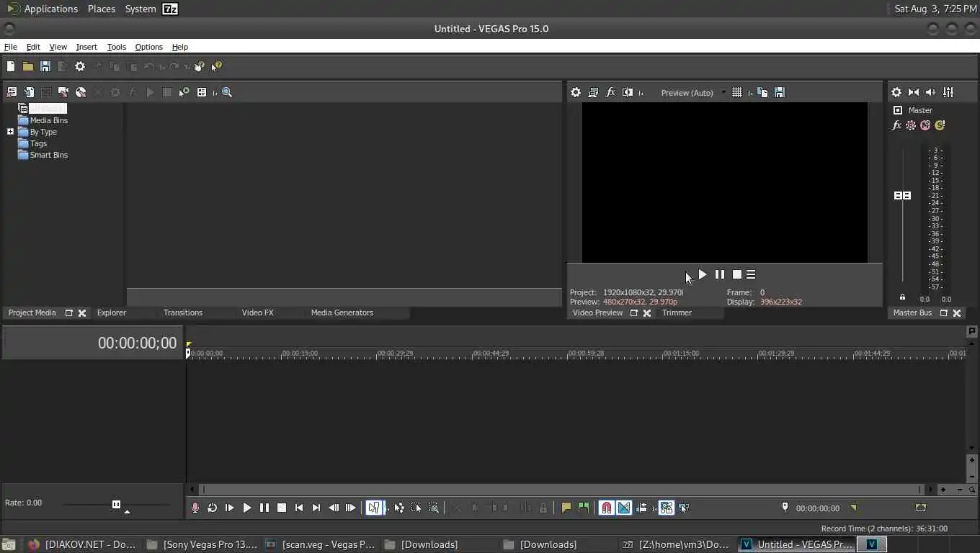Play in the Video Preview window

(x=703, y=274)
